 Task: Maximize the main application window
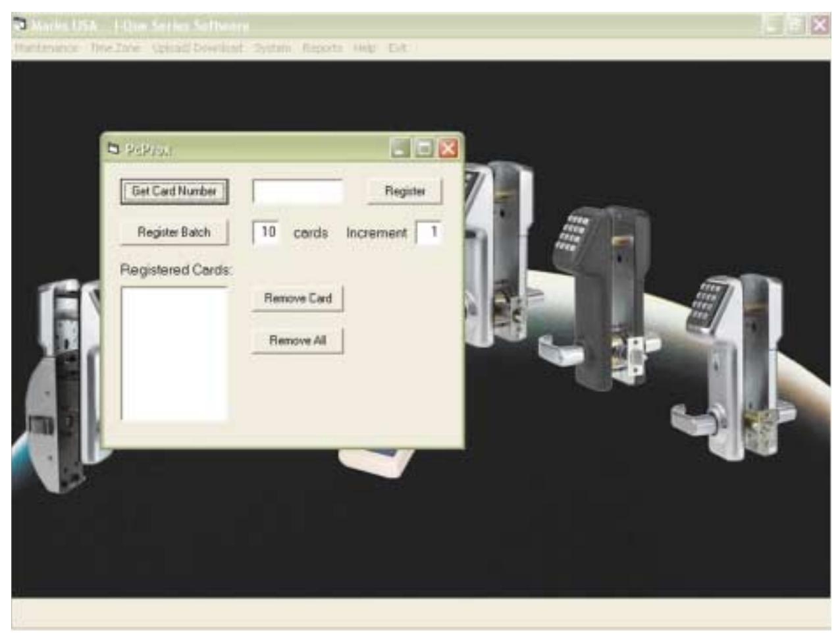[x=796, y=25]
